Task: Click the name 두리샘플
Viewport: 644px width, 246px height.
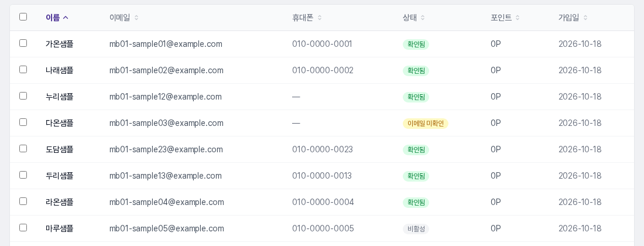Action: 60,175
